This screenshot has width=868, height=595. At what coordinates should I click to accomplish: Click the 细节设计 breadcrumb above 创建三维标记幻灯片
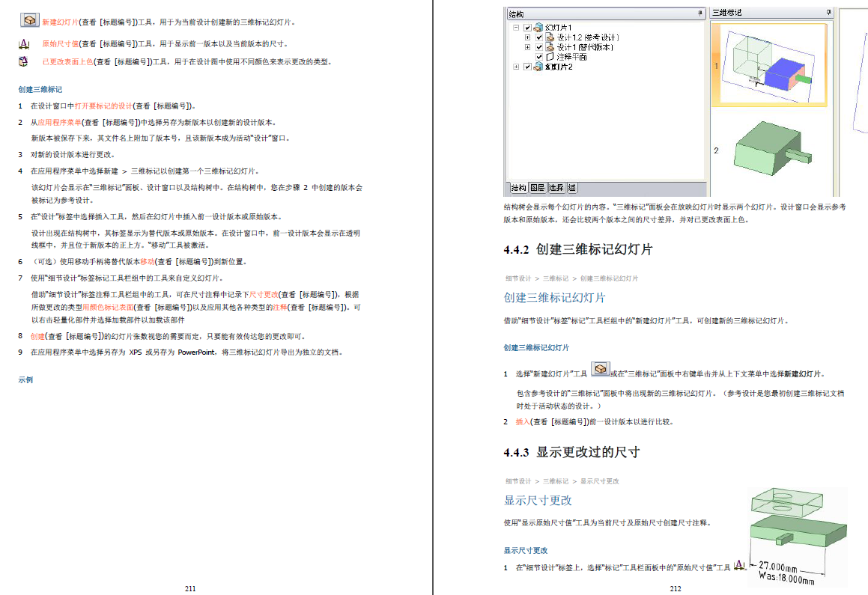(x=518, y=278)
